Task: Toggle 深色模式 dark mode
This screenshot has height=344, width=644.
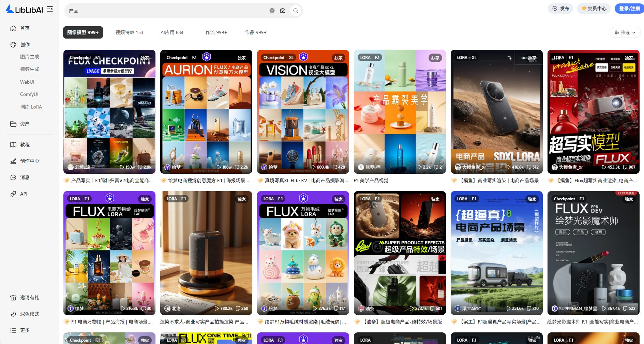Action: 29,314
